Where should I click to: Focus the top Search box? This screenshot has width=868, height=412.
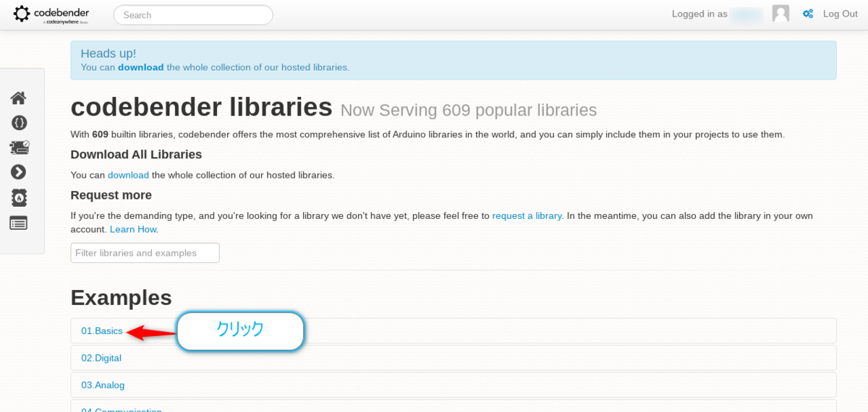[193, 14]
